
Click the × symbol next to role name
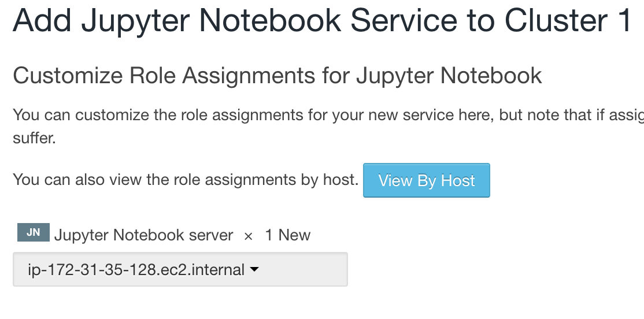coord(249,236)
